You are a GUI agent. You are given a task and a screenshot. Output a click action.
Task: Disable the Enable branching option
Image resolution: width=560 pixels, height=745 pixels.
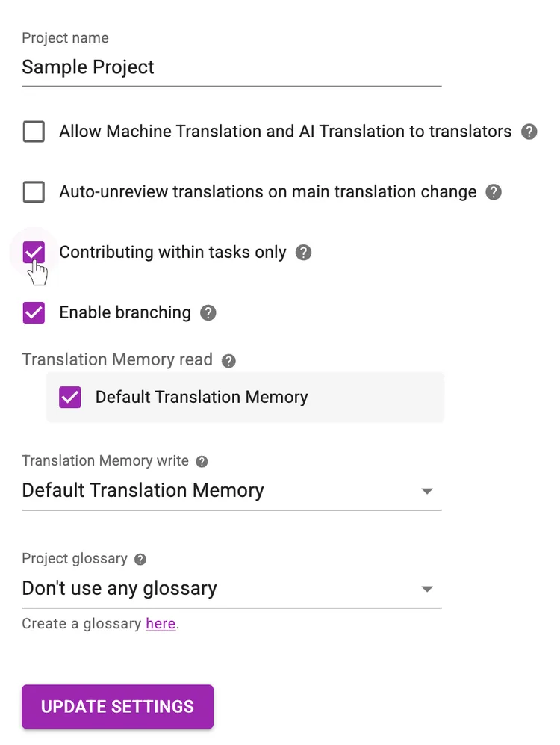33,312
